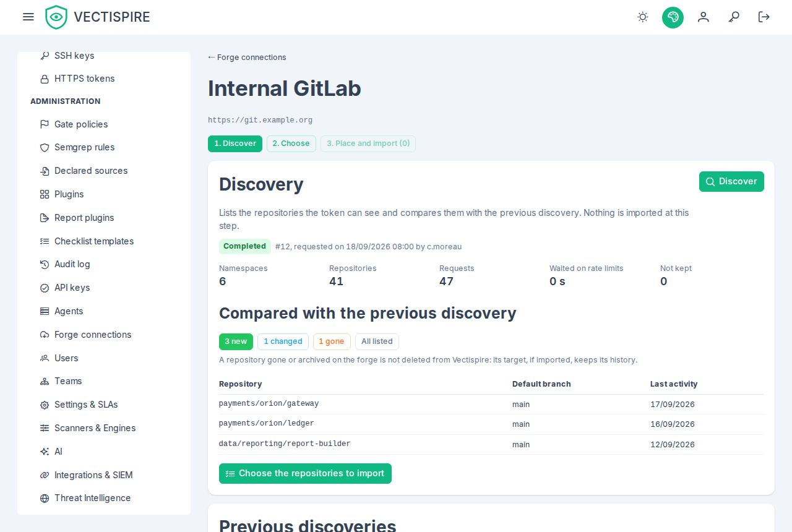
Task: Click the Completed status badge
Action: point(245,246)
